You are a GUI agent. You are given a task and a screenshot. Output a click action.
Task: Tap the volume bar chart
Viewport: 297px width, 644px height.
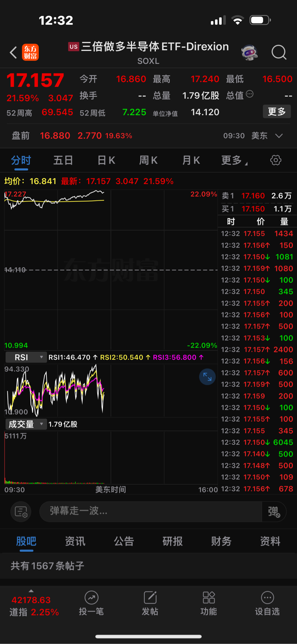coord(111,458)
